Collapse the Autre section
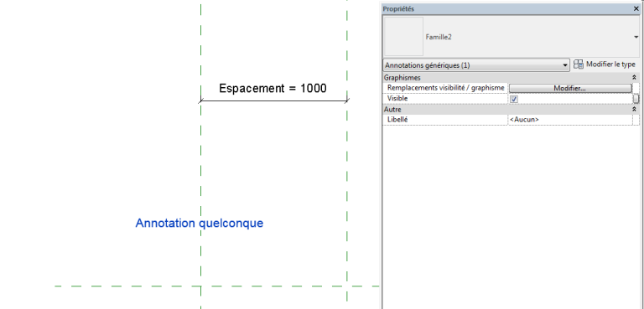The width and height of the screenshot is (644, 309). click(x=634, y=110)
